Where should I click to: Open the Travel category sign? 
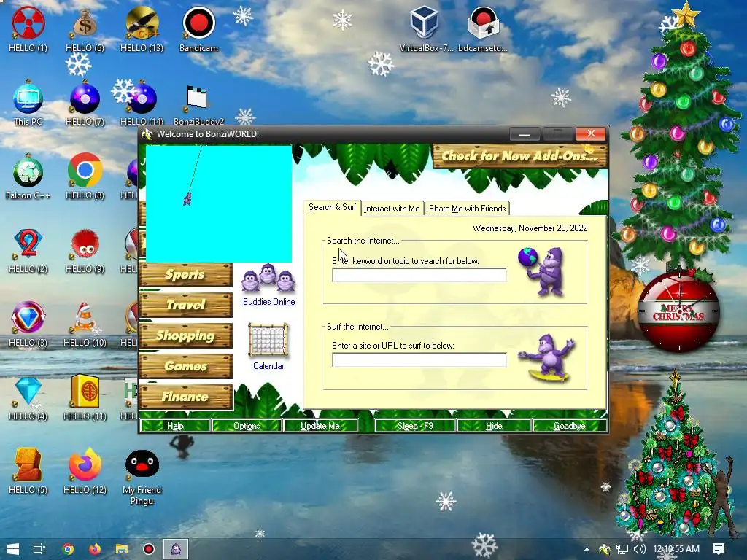186,306
